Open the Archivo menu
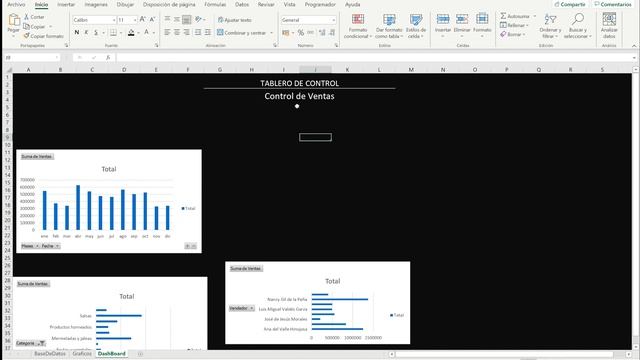Viewport: 640px width, 360px height. point(16,4)
